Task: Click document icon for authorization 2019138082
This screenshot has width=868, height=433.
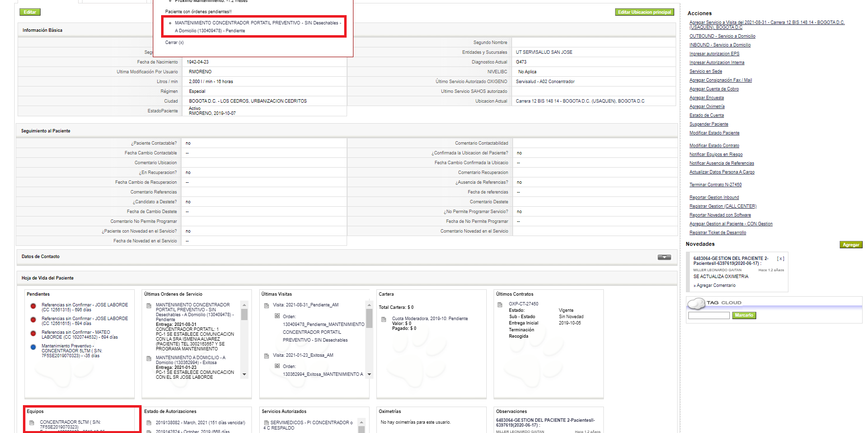Action: pyautogui.click(x=149, y=423)
